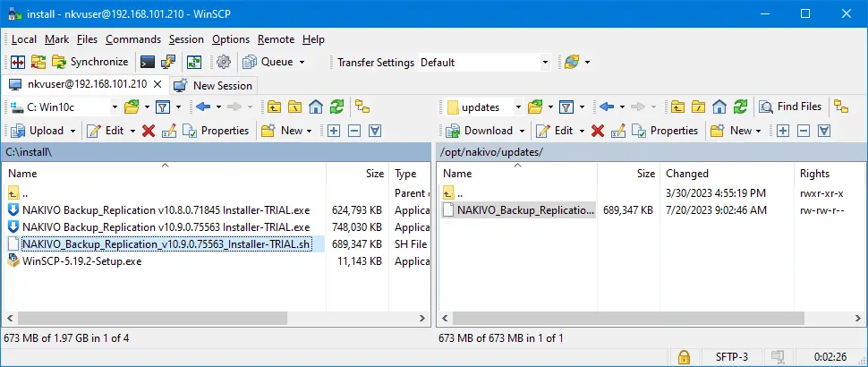This screenshot has width=868, height=367.
Task: Click the Upload button
Action: coord(37,131)
